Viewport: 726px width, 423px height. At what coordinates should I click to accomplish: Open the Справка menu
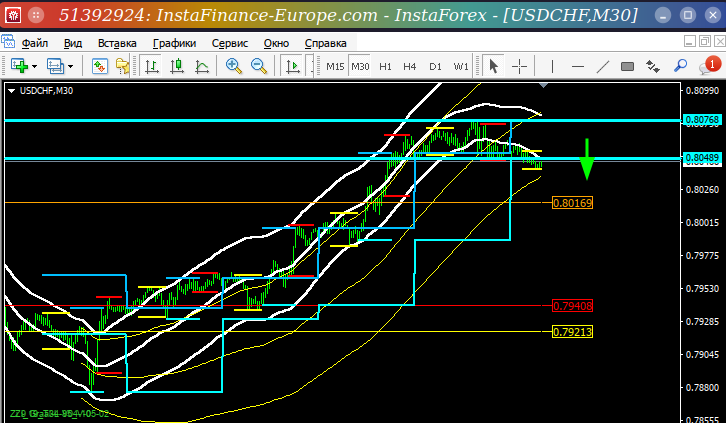click(x=325, y=43)
